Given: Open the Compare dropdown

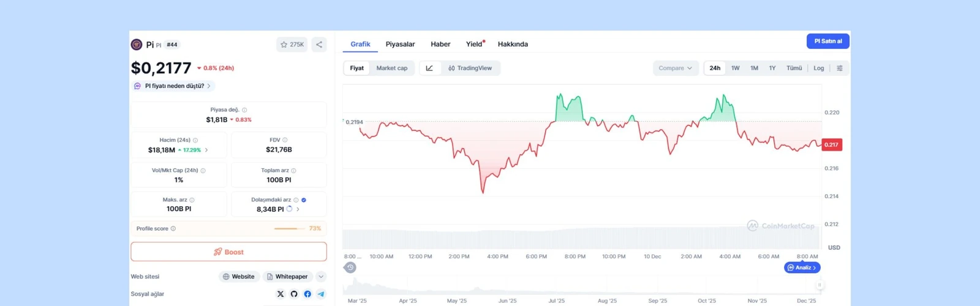Looking at the screenshot, I should [x=676, y=68].
